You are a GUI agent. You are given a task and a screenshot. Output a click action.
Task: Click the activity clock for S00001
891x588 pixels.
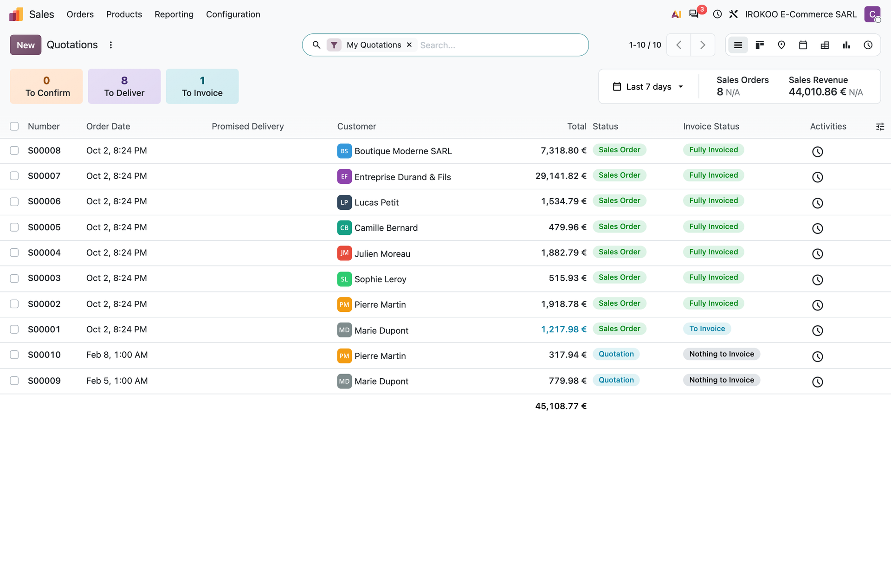[818, 330]
